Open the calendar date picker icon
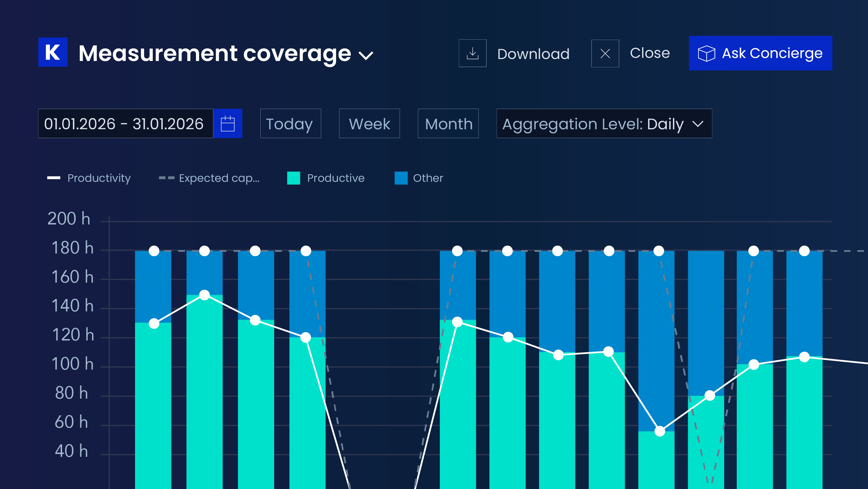The height and width of the screenshot is (489, 868). coord(228,123)
